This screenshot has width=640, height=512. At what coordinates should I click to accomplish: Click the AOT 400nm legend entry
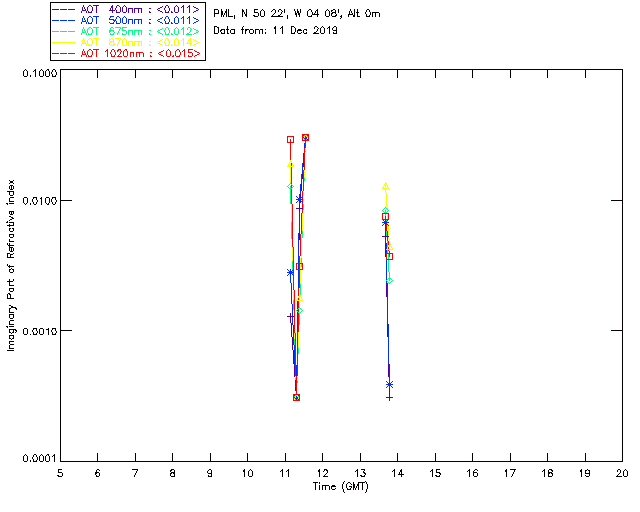click(x=126, y=9)
